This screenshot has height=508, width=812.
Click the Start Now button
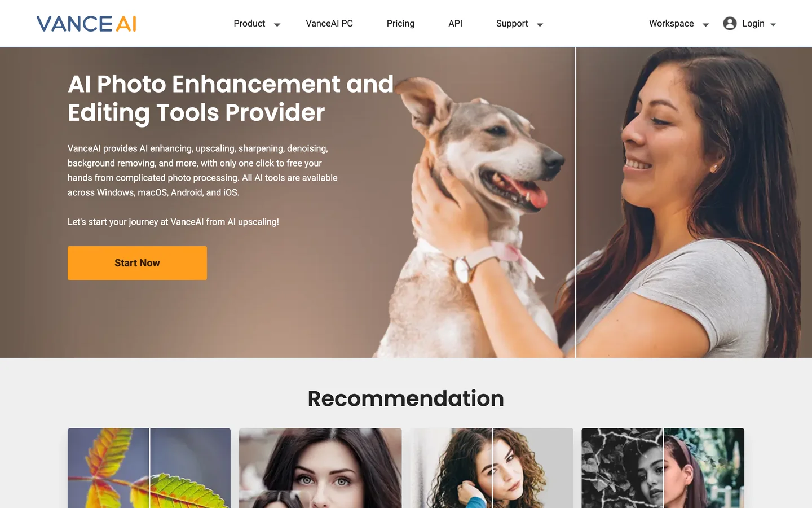click(137, 263)
